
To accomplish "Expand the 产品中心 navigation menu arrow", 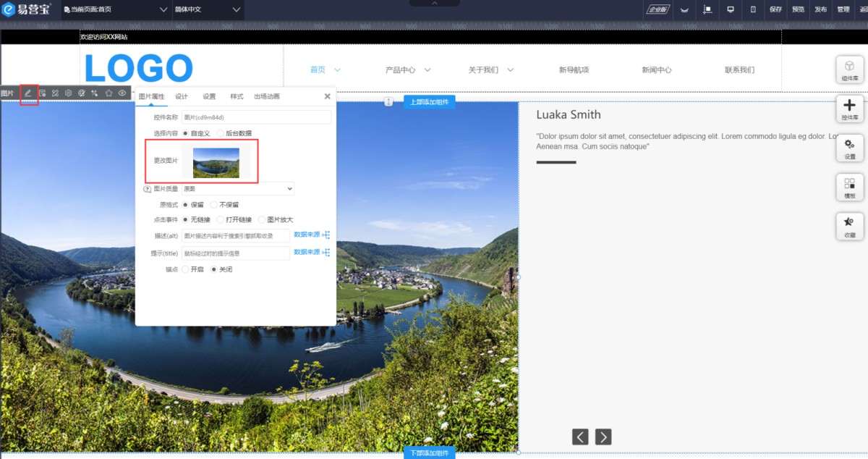I will (x=427, y=70).
